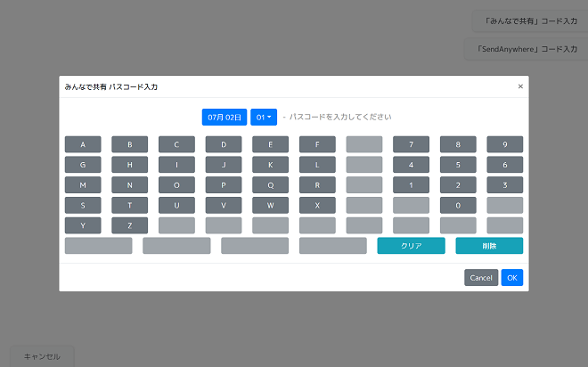Tap digit 5 on the number pad
The width and height of the screenshot is (588, 367).
tap(457, 165)
